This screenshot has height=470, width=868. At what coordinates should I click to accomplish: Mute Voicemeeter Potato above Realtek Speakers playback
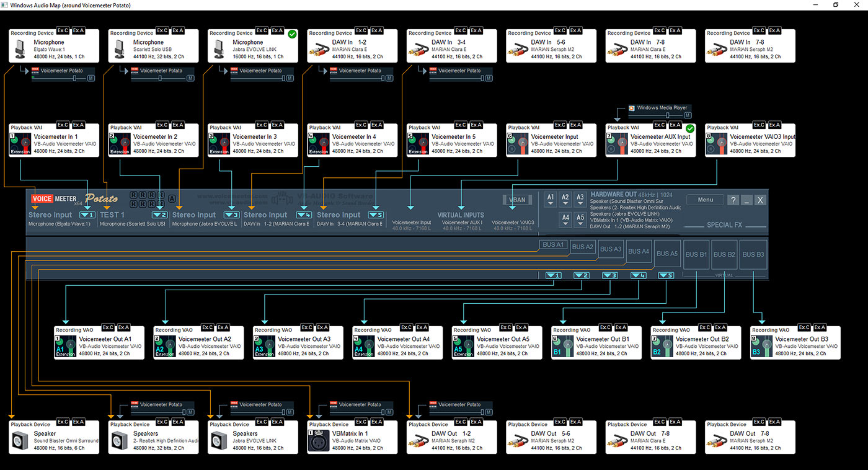click(x=190, y=412)
